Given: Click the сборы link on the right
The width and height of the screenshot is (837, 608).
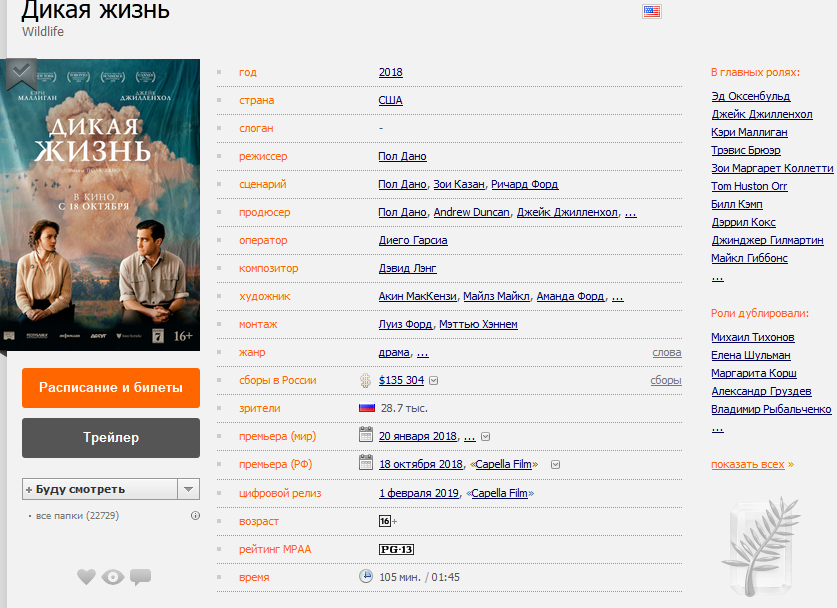Looking at the screenshot, I should click(666, 381).
